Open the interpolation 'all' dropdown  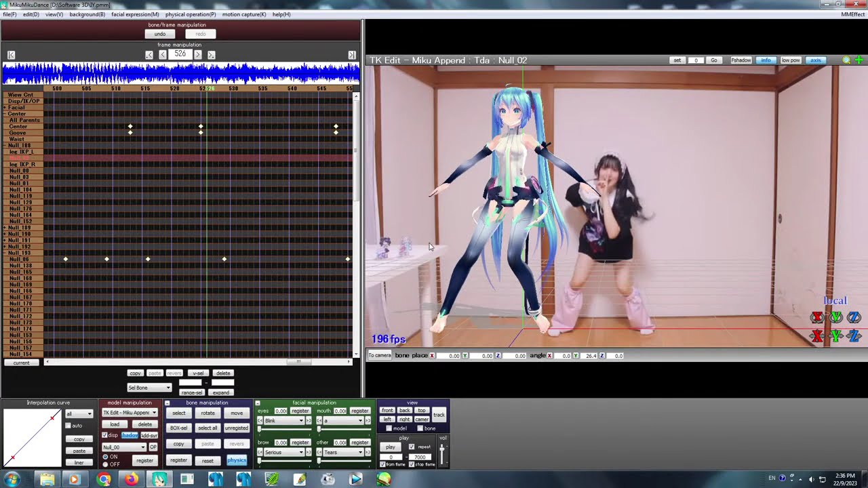click(x=79, y=414)
